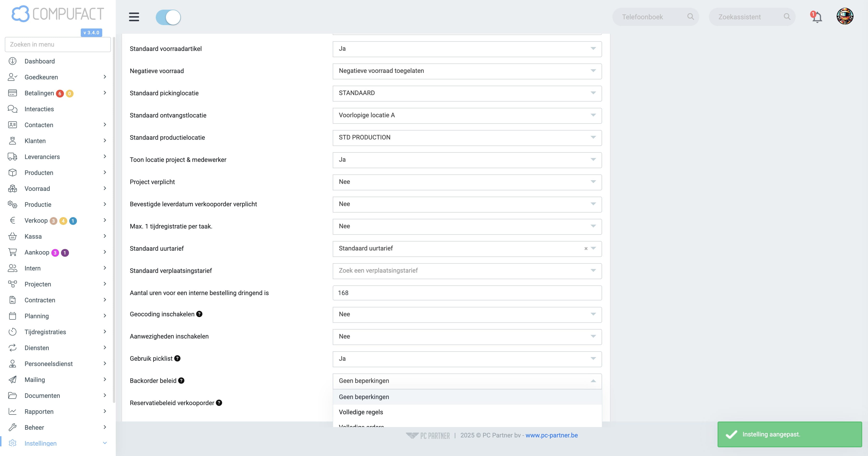The image size is (868, 456).
Task: Click the Planning calendar icon
Action: point(13,316)
